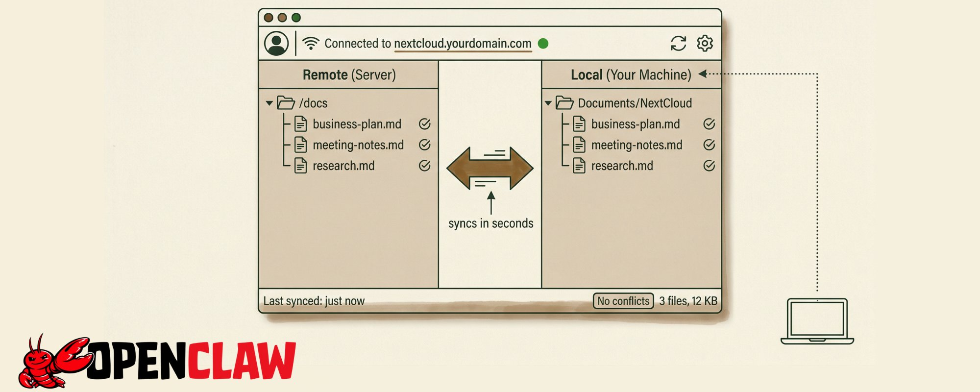
Task: Click the refresh sync icon
Action: pyautogui.click(x=678, y=44)
